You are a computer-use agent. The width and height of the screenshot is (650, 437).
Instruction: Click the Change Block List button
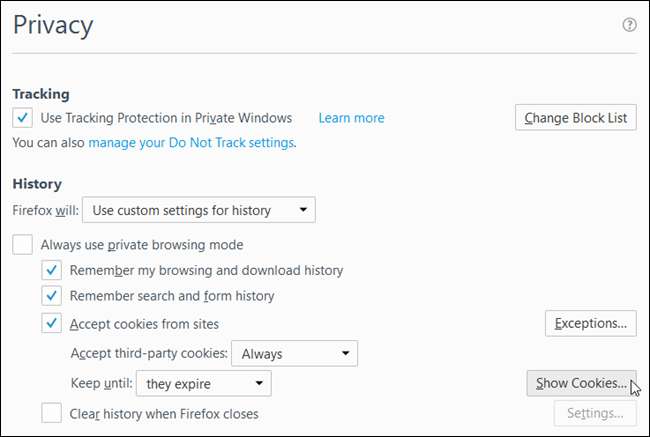[575, 118]
